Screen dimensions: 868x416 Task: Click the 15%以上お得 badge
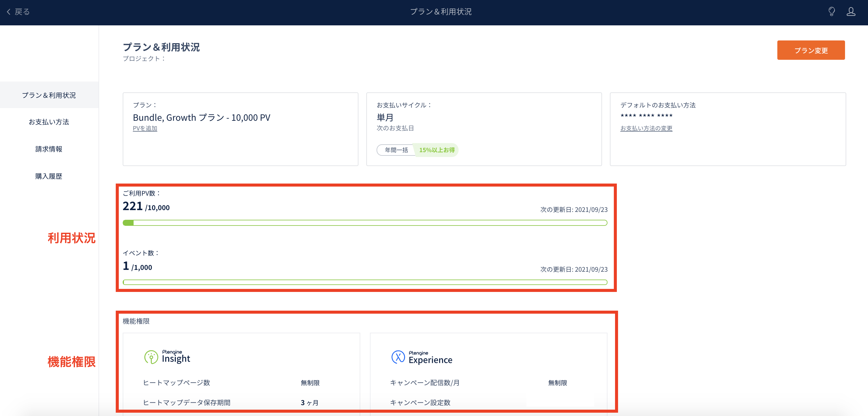[x=437, y=150]
